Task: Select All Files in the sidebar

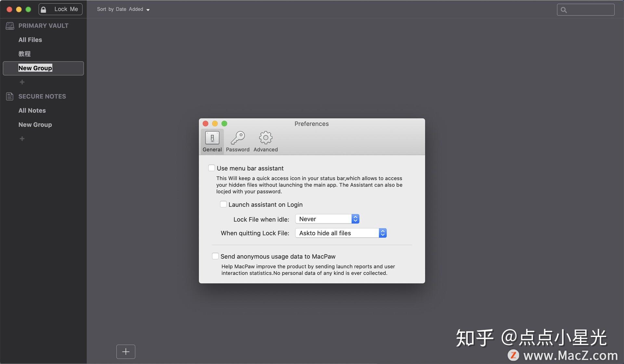Action: pos(30,40)
